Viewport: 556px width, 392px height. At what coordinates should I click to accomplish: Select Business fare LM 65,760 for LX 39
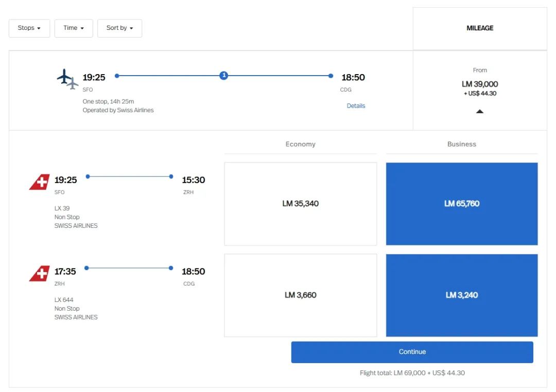(462, 204)
